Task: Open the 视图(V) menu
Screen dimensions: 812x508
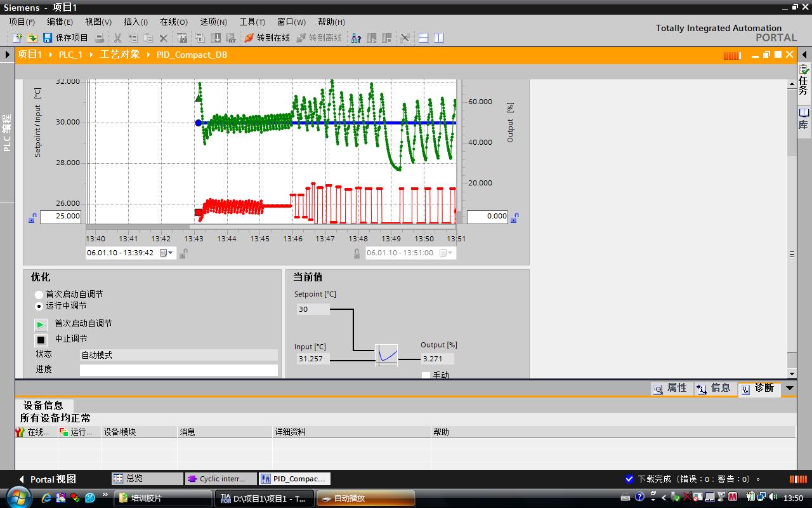Action: 98,22
